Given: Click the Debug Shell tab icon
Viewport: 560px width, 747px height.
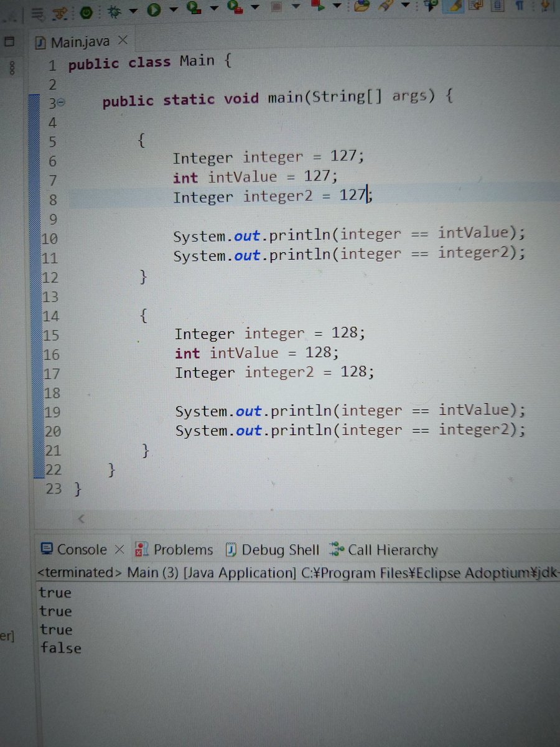Looking at the screenshot, I should pos(231,550).
